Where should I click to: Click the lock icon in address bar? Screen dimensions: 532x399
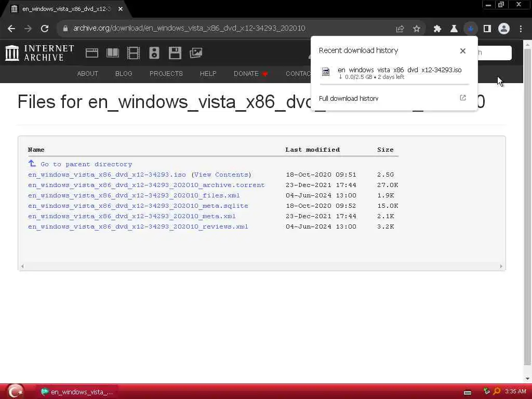coord(65,29)
